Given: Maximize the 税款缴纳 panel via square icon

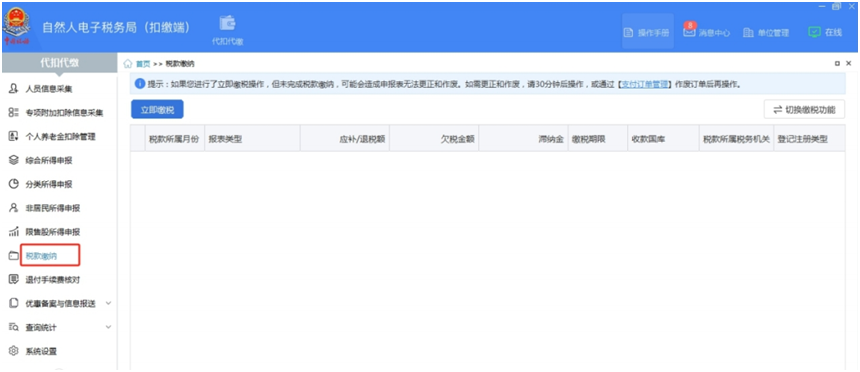Looking at the screenshot, I should pos(837,64).
